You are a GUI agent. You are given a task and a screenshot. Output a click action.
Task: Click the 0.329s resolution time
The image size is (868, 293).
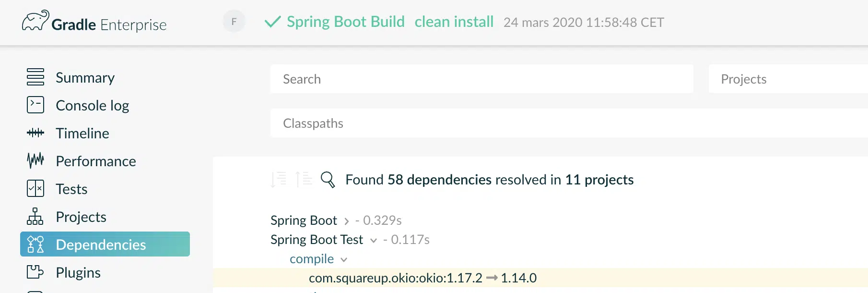[x=382, y=220]
